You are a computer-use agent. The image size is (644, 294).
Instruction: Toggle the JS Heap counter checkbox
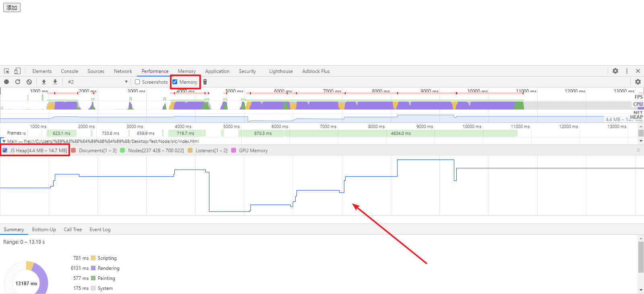pyautogui.click(x=5, y=150)
